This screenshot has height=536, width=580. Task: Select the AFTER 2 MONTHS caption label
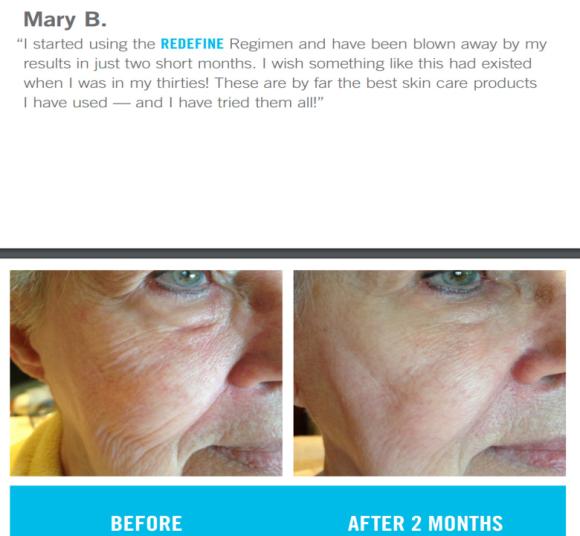coord(425,523)
